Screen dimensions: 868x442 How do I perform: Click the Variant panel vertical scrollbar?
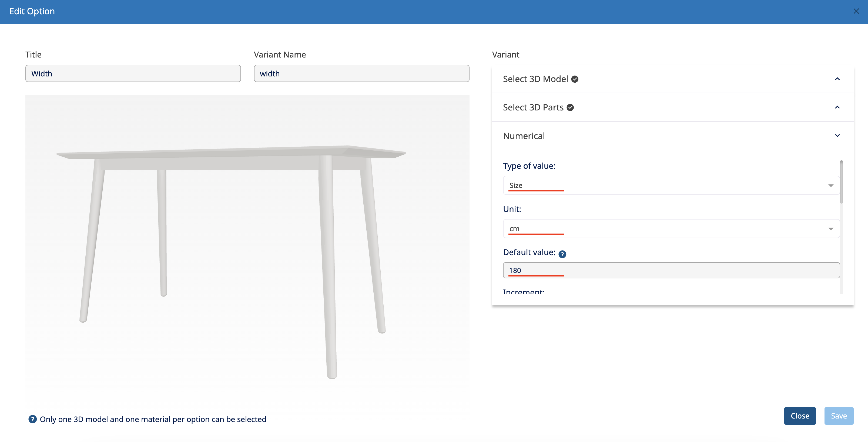(x=841, y=182)
